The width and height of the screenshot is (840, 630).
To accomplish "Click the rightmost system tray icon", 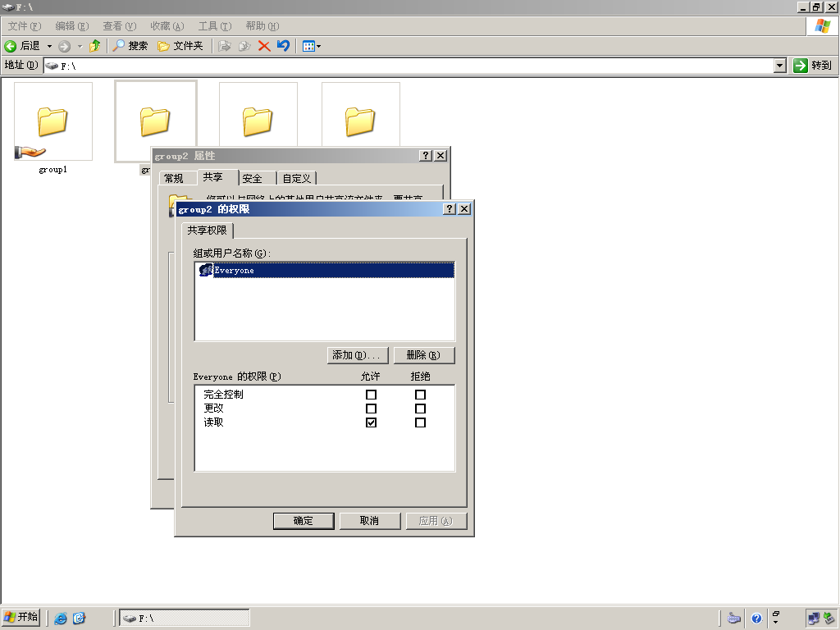I will click(x=829, y=619).
